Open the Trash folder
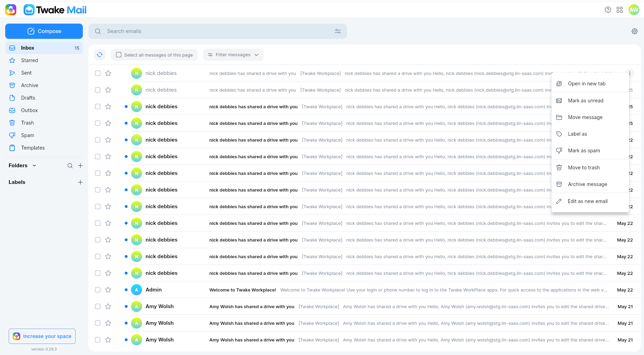This screenshot has width=644, height=355. click(x=44, y=123)
